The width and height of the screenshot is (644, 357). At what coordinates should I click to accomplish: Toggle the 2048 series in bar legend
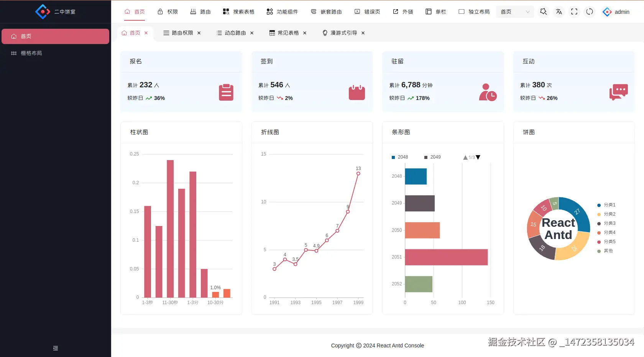400,157
